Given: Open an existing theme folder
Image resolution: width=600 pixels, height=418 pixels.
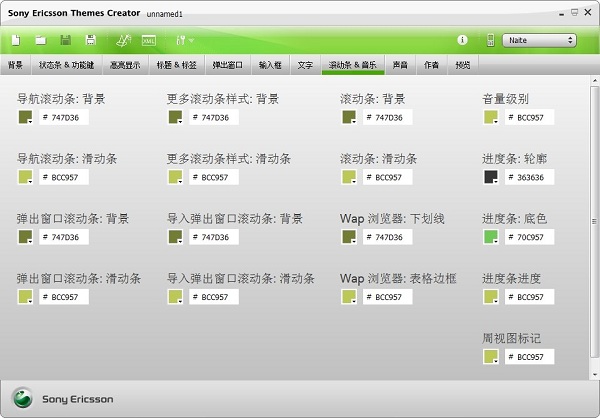Looking at the screenshot, I should tap(41, 40).
